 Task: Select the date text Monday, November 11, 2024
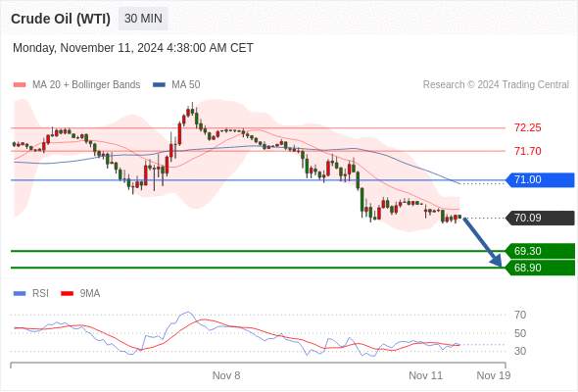(x=88, y=48)
